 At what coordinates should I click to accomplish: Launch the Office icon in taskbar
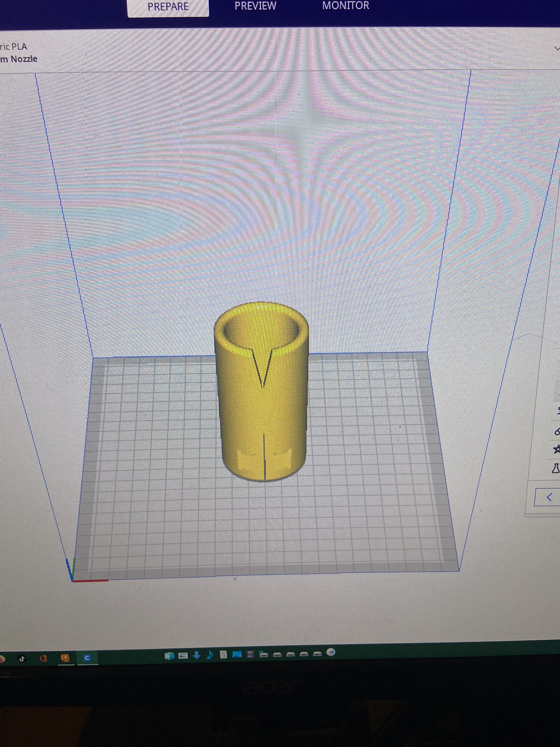[x=43, y=658]
